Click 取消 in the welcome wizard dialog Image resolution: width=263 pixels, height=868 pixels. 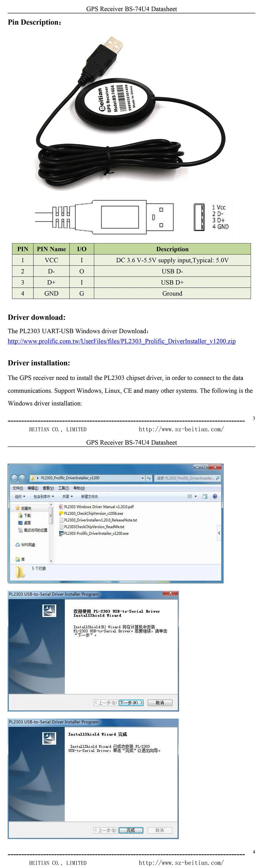(160, 703)
